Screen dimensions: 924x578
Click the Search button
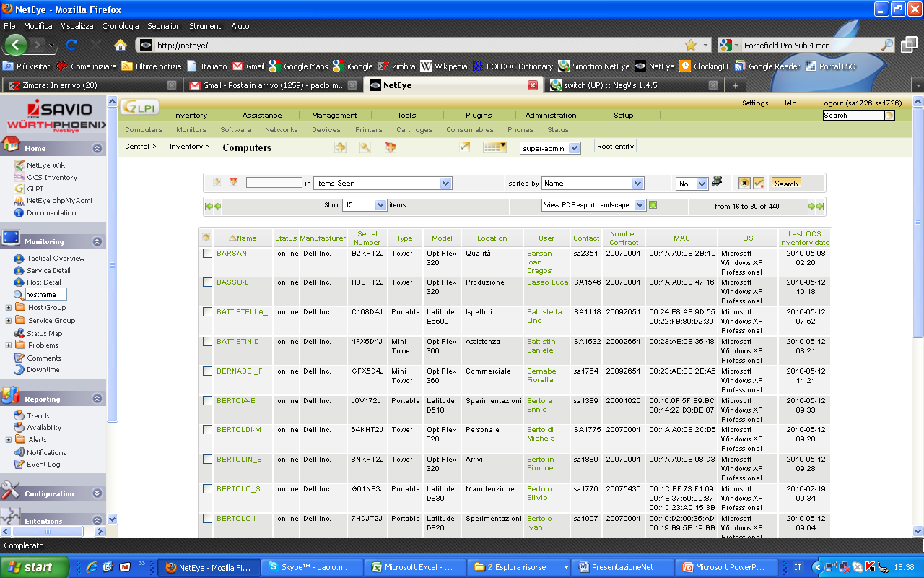pyautogui.click(x=786, y=184)
